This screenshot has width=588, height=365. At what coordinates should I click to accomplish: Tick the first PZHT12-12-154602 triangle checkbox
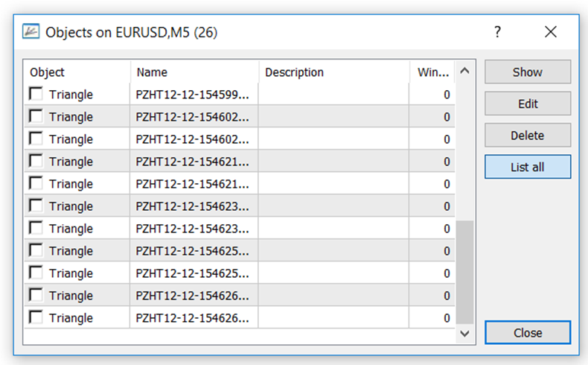(x=36, y=116)
